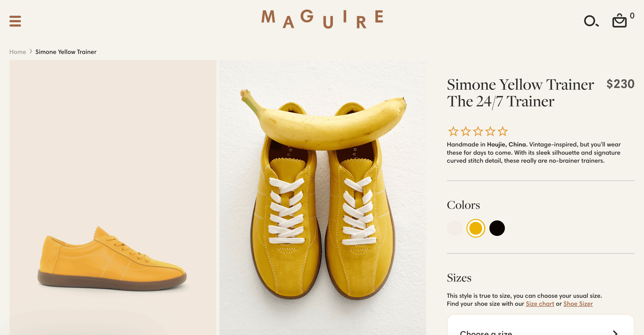Screen dimensions: 644x335
Task: Open the Shoe Sizer link
Action: [x=578, y=304]
